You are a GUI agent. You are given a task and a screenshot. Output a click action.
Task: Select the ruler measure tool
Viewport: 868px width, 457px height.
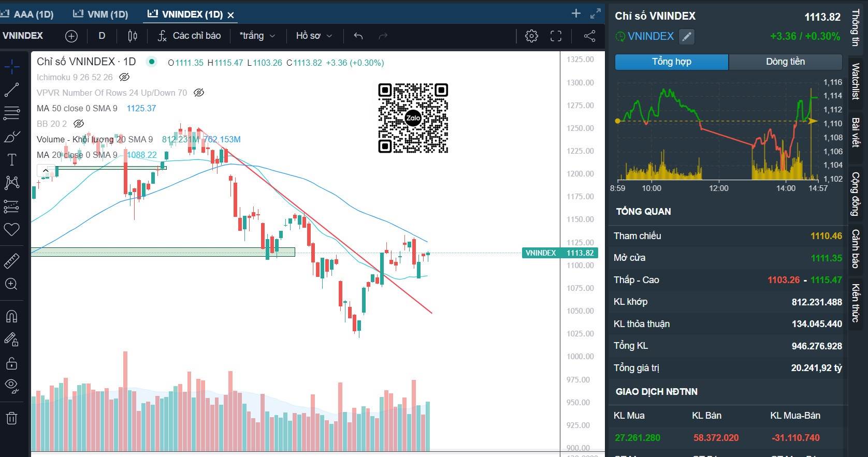[11, 261]
